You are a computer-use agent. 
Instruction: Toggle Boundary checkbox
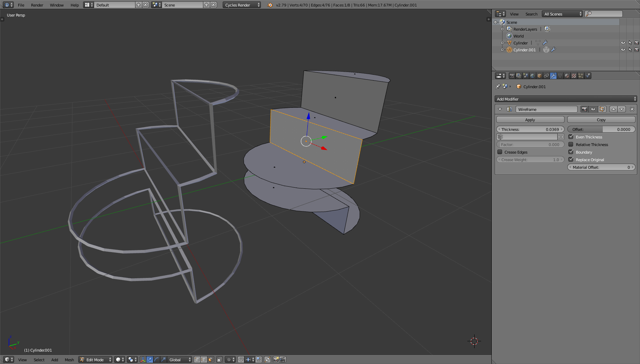[571, 152]
